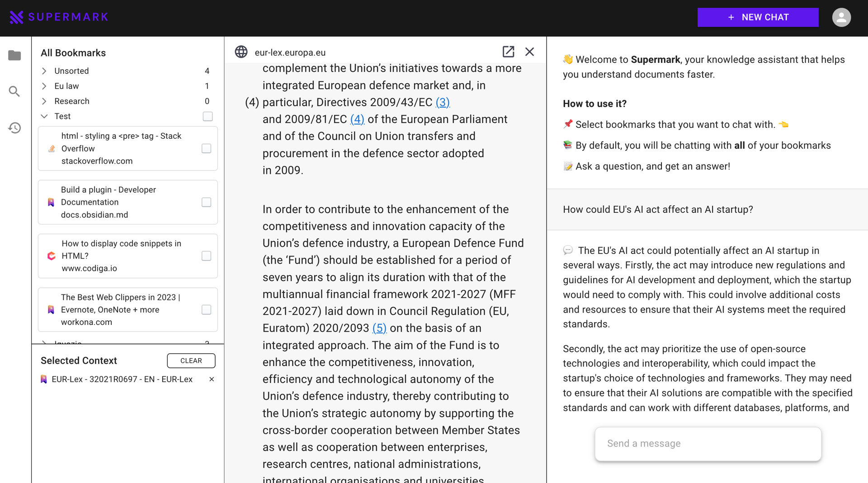This screenshot has height=483, width=868.
Task: Click EUR-Lex - 32021R0697 context entry
Action: click(x=122, y=380)
